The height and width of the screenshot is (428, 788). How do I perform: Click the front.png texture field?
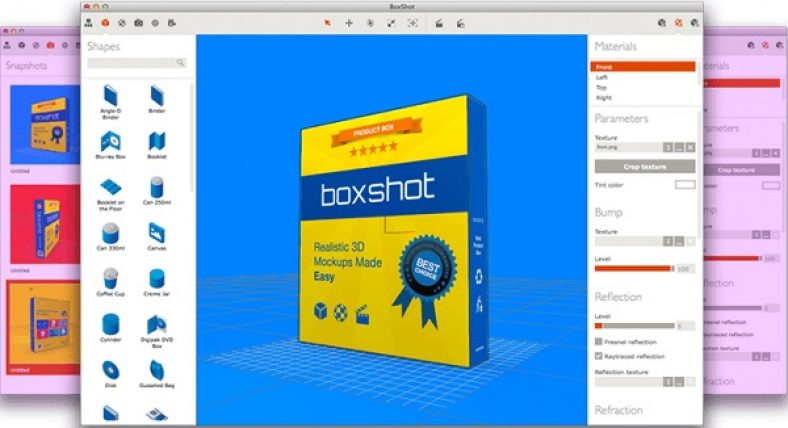click(x=628, y=147)
